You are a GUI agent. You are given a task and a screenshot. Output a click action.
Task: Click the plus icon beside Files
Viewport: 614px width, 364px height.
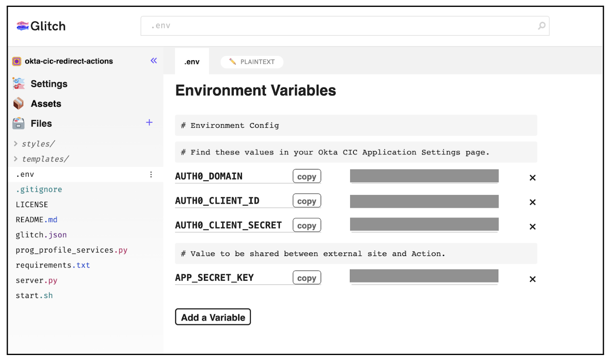pyautogui.click(x=149, y=123)
